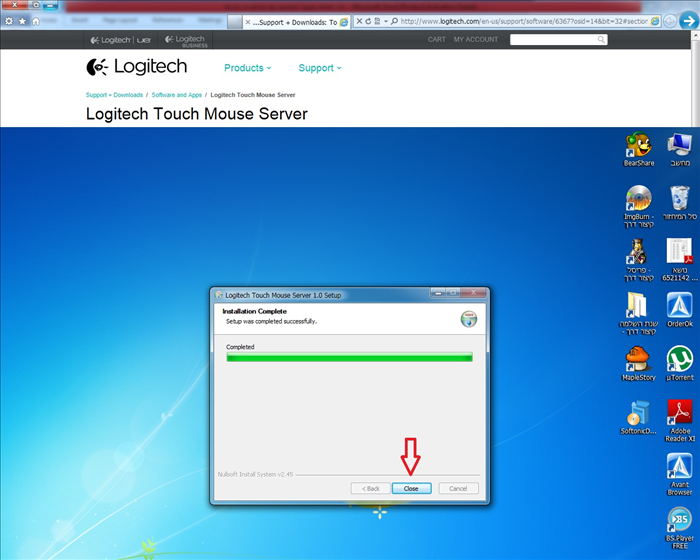Switch to the Logitech Business site tab
Image resolution: width=700 pixels, height=560 pixels.
tap(186, 40)
